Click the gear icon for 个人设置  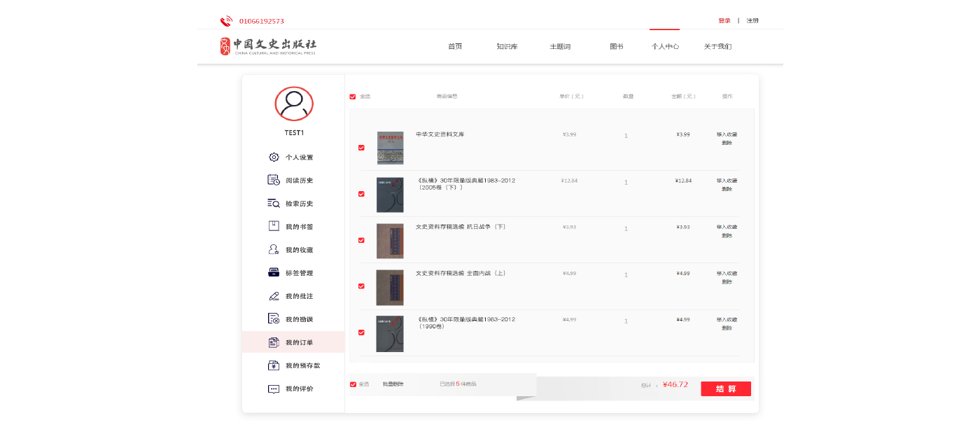[x=274, y=157]
